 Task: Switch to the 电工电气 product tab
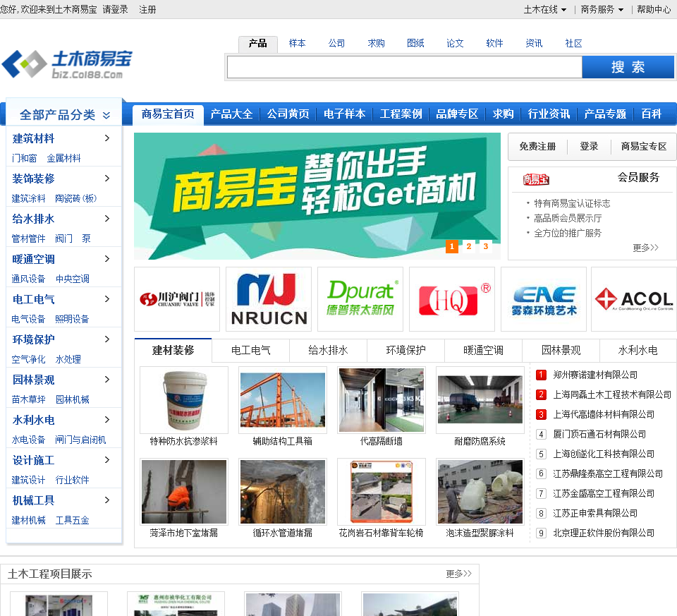pos(250,350)
